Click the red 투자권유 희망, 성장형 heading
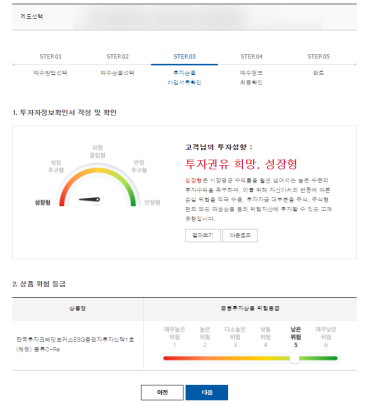The image size is (386, 412). [x=241, y=164]
